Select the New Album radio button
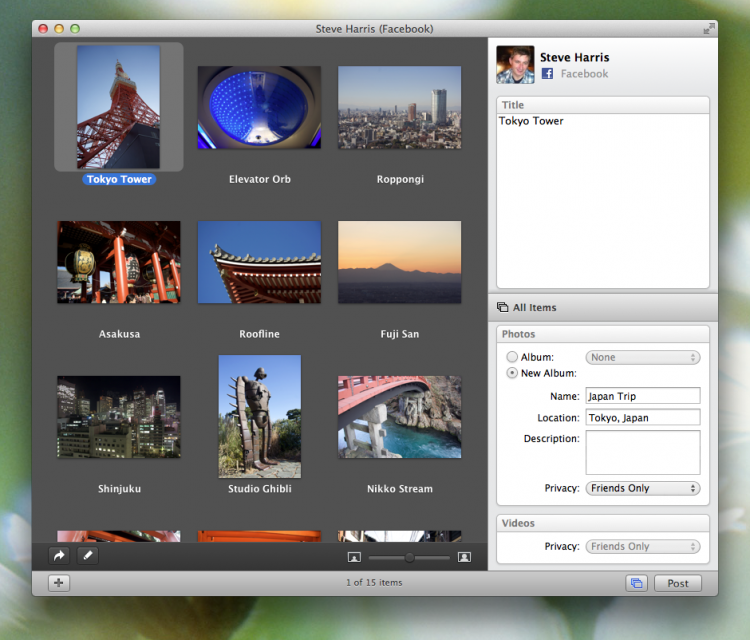This screenshot has height=640, width=750. pyautogui.click(x=512, y=374)
